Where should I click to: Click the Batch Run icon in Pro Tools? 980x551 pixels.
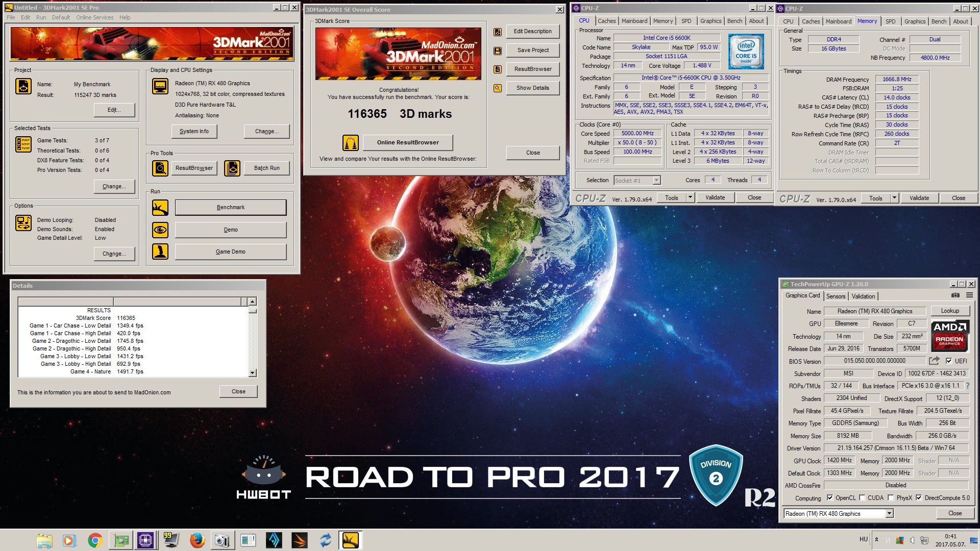pyautogui.click(x=232, y=168)
